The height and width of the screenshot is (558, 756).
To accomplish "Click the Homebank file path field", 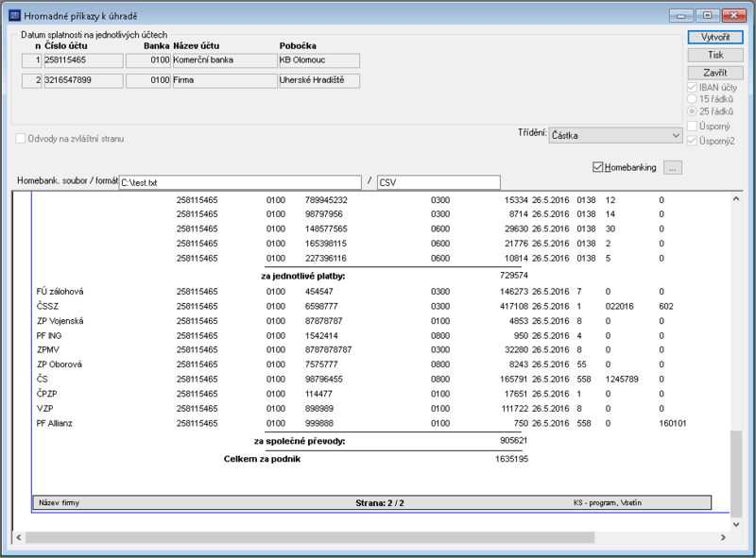I will [x=240, y=182].
